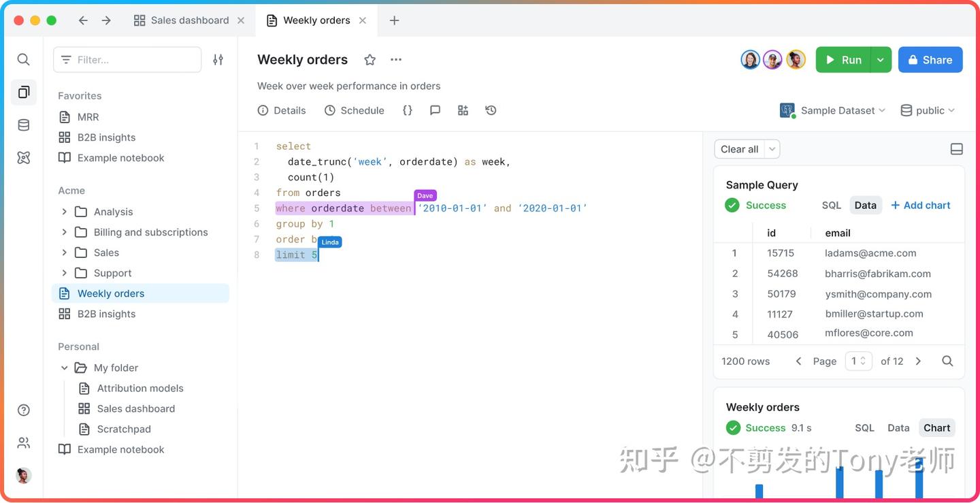Screen dimensions: 980x503
Task: Open query variables with the curly braces icon
Action: pos(407,110)
